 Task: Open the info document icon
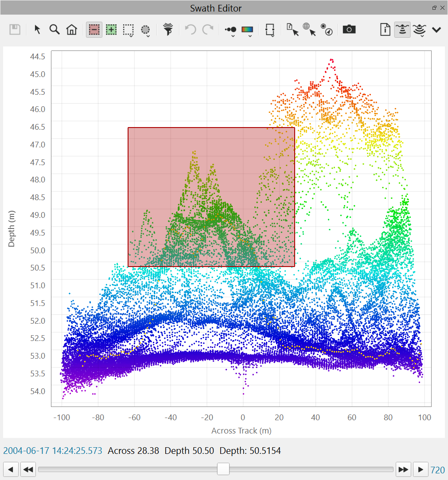(386, 30)
